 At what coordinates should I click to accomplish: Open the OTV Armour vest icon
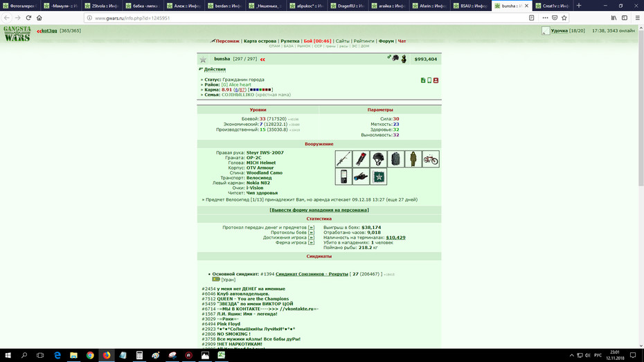pos(395,159)
